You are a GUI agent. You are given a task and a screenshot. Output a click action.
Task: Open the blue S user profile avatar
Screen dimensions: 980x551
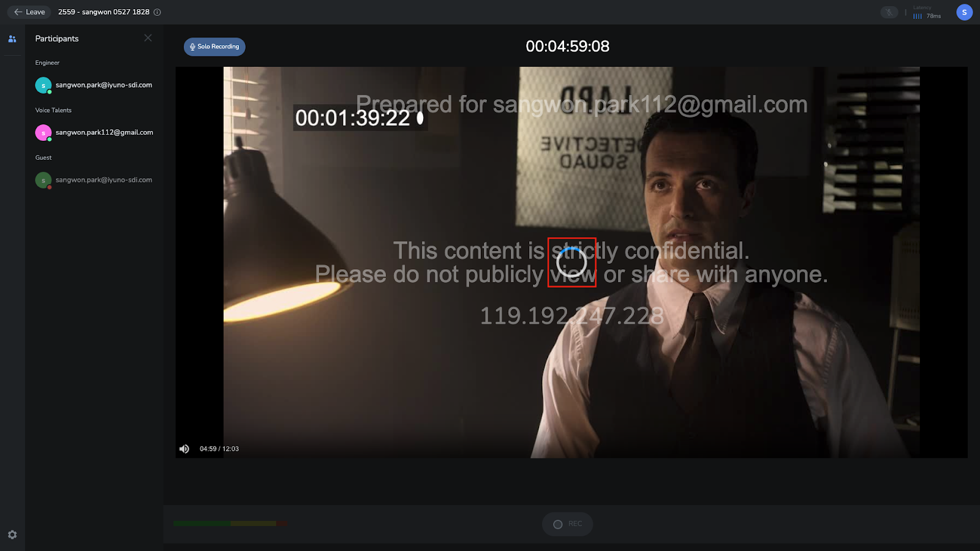click(965, 12)
